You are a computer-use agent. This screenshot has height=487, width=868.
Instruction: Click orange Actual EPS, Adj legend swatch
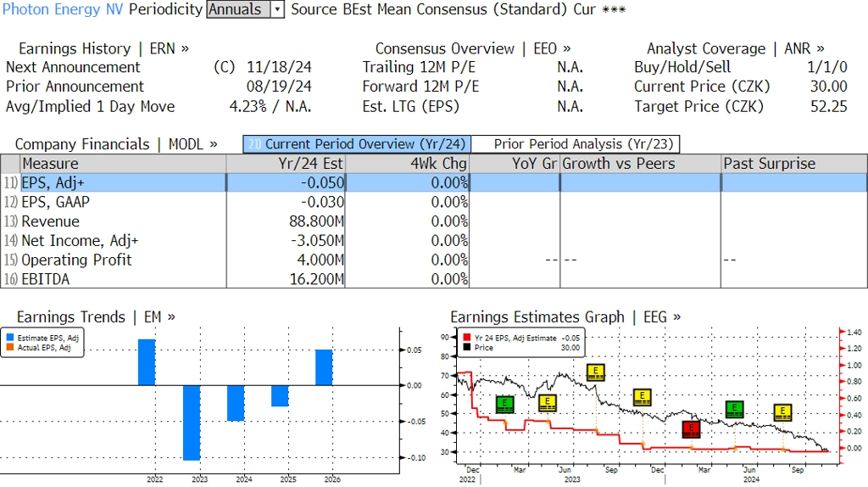pyautogui.click(x=10, y=347)
